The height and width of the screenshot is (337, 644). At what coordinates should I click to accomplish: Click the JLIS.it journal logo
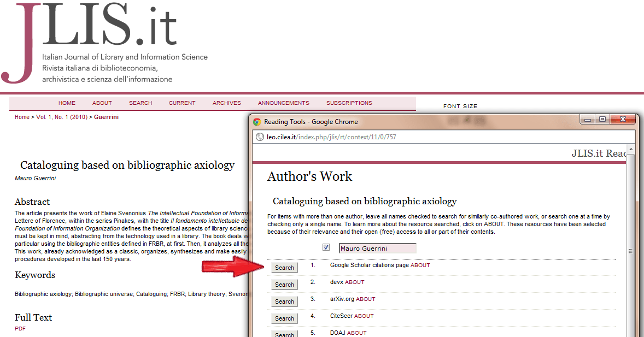(105, 42)
